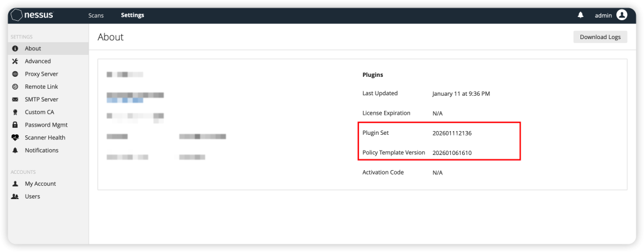
Task: Open the Scans tab
Action: [96, 15]
